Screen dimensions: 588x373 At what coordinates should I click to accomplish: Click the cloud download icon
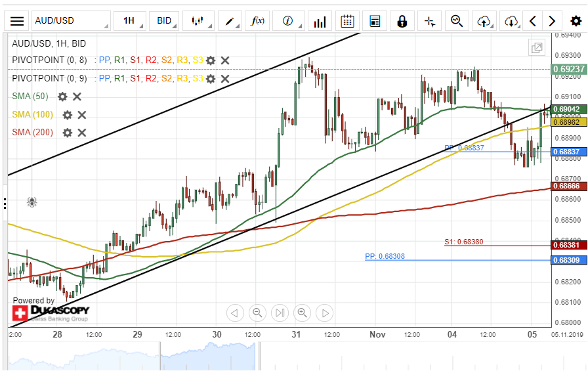(x=511, y=21)
